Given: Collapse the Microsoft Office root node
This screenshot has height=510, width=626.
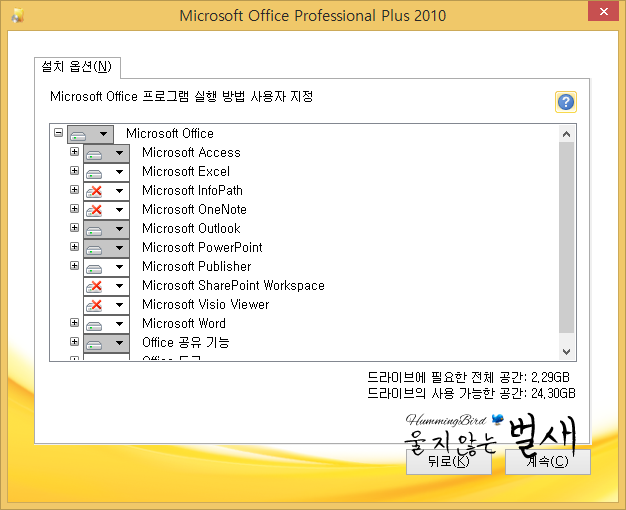Looking at the screenshot, I should click(58, 132).
